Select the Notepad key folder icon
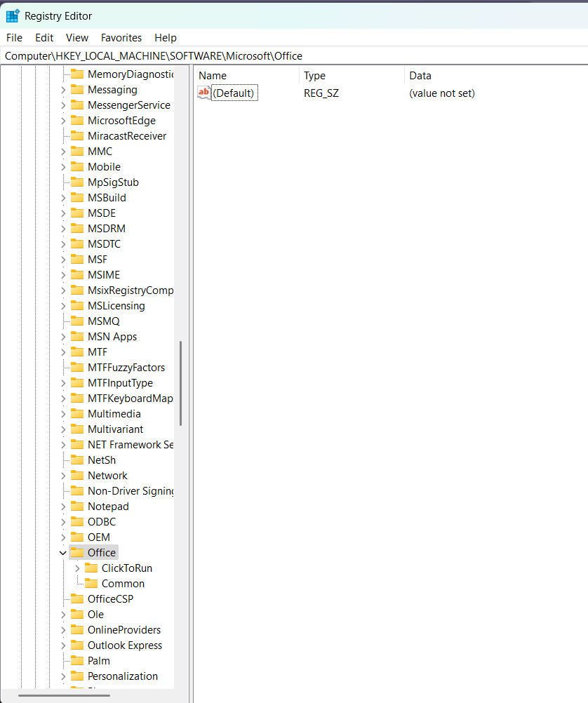The width and height of the screenshot is (588, 703). coord(77,506)
